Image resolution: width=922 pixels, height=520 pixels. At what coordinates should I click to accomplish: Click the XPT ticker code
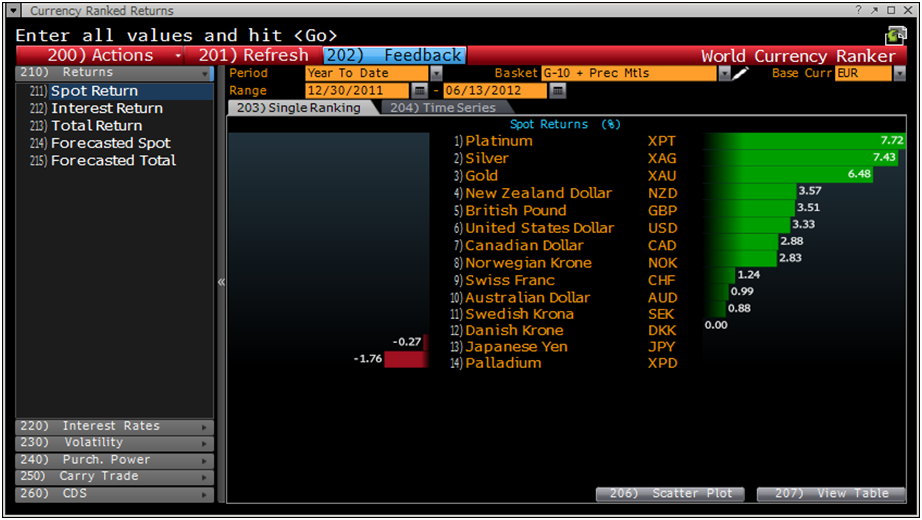tap(662, 141)
